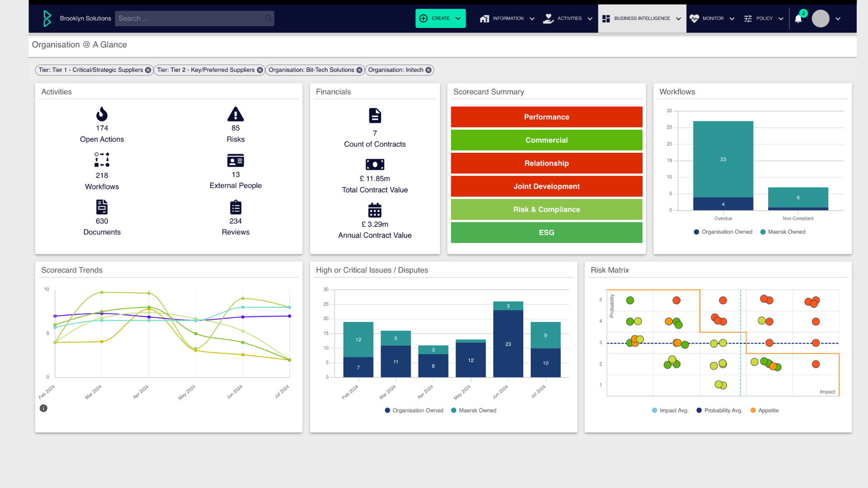Switch to the MONITOR menu
Viewport: 868px width, 488px height.
pyautogui.click(x=712, y=19)
